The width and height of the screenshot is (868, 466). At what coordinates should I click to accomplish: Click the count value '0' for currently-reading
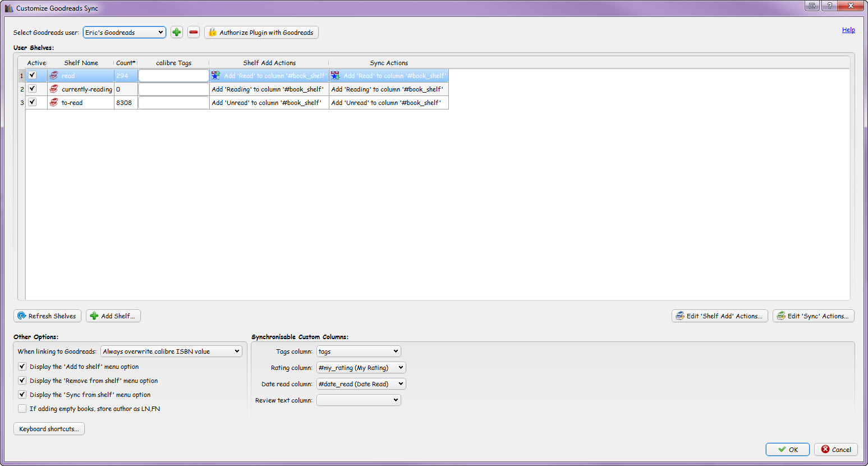click(x=118, y=89)
